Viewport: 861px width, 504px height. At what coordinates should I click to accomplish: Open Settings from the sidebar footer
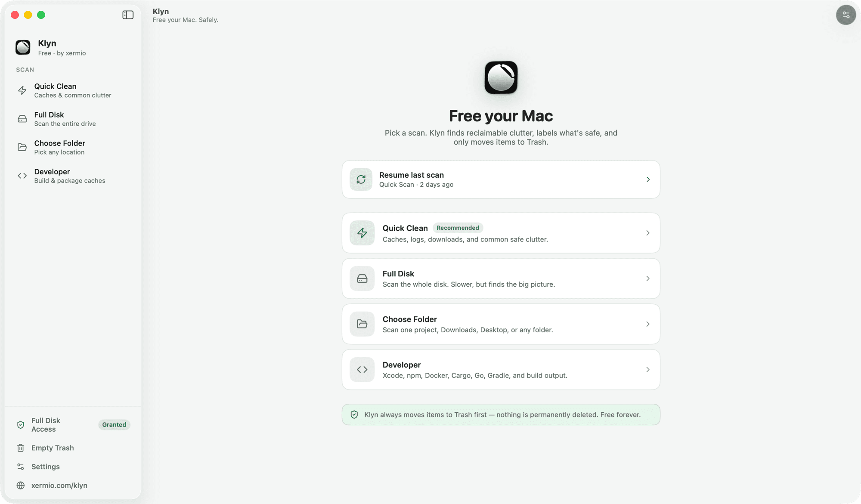pyautogui.click(x=73, y=467)
